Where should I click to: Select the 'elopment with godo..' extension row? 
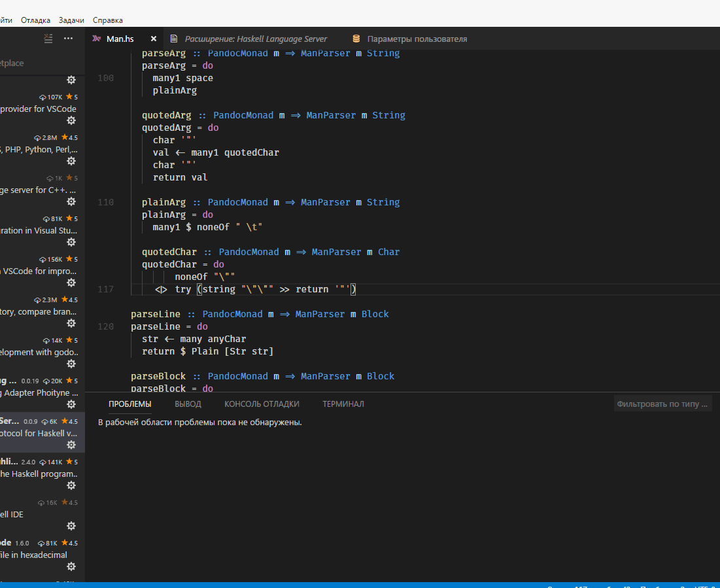point(43,353)
